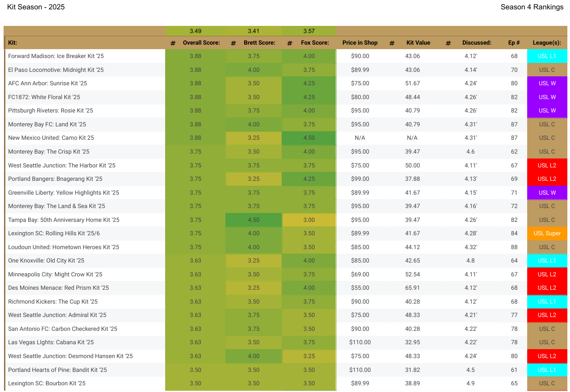
Task: Select West Seattle Junction: Admiral Kit '25
Action: point(57,315)
